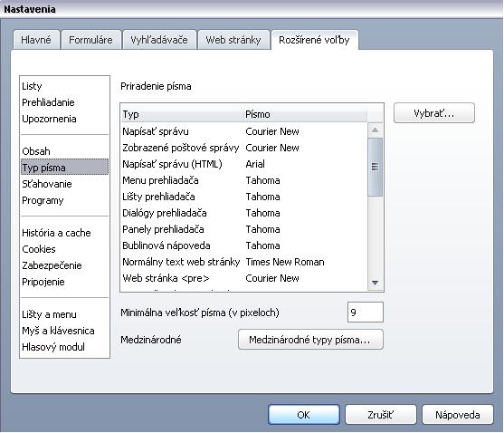Select Hlasový modul in sidebar

coord(64,348)
